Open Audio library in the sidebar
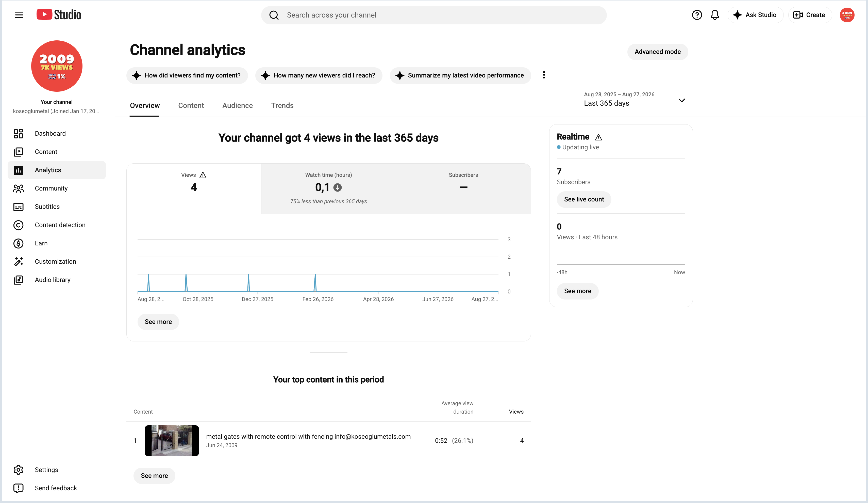The height and width of the screenshot is (503, 868). 57,280
